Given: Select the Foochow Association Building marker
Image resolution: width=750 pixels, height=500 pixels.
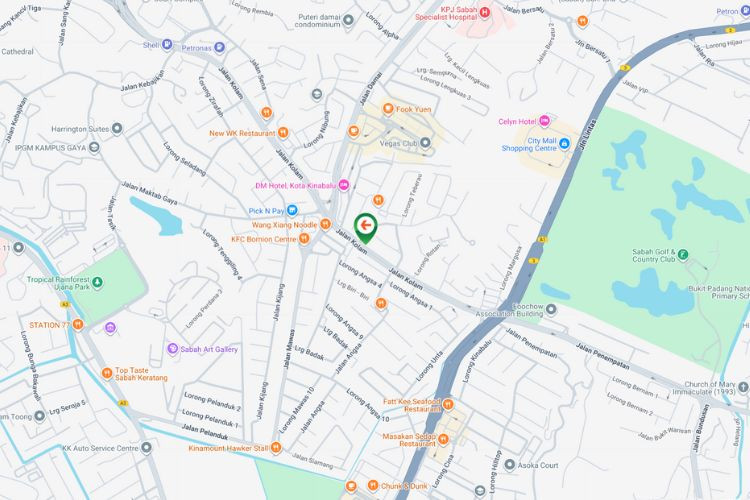Looking at the screenshot, I should [x=551, y=310].
